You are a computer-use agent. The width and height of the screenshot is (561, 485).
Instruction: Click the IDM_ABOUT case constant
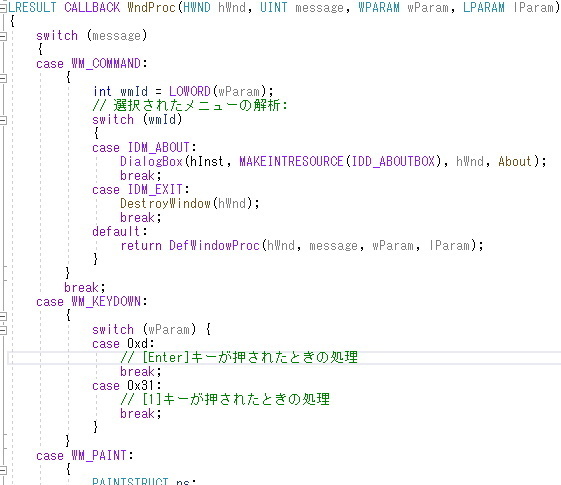tap(158, 148)
